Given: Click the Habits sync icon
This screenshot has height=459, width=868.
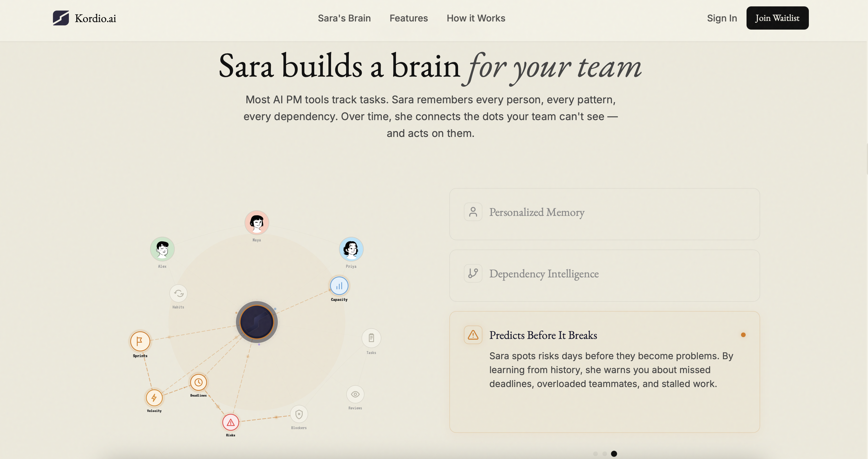Looking at the screenshot, I should 178,294.
